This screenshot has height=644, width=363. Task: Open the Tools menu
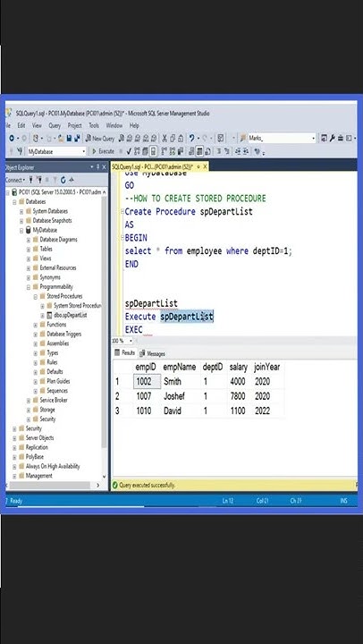pyautogui.click(x=94, y=125)
